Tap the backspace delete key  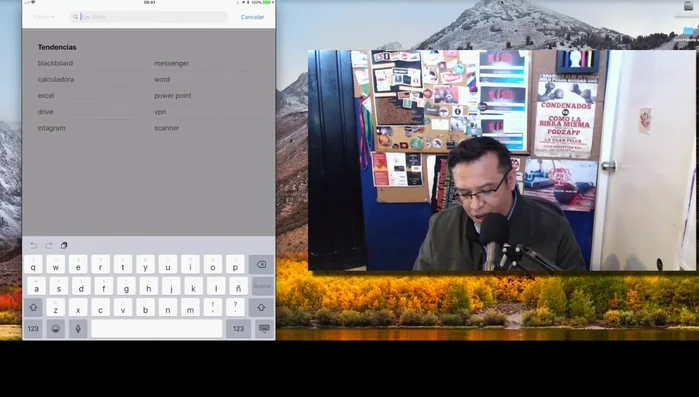261,264
